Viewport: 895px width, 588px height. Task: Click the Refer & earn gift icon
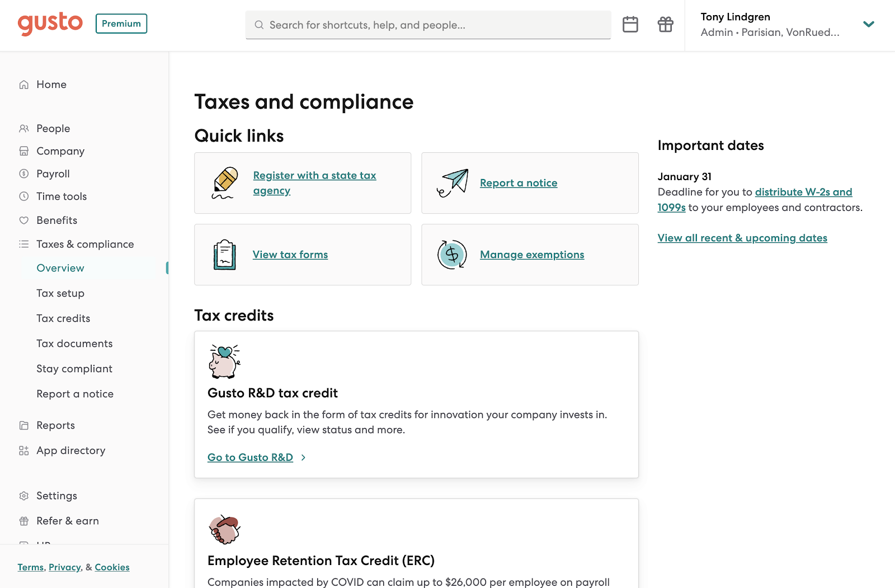point(24,521)
